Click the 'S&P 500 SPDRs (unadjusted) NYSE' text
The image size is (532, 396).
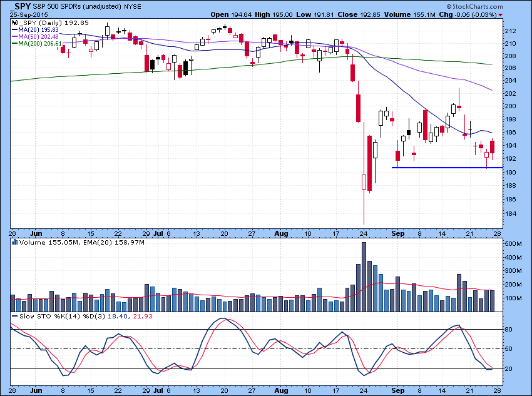87,6
